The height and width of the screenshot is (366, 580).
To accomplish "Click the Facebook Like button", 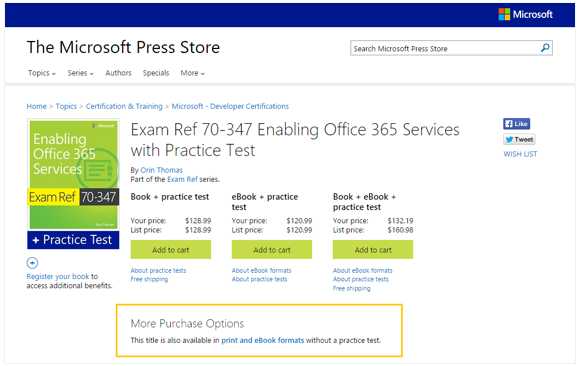I will click(516, 124).
